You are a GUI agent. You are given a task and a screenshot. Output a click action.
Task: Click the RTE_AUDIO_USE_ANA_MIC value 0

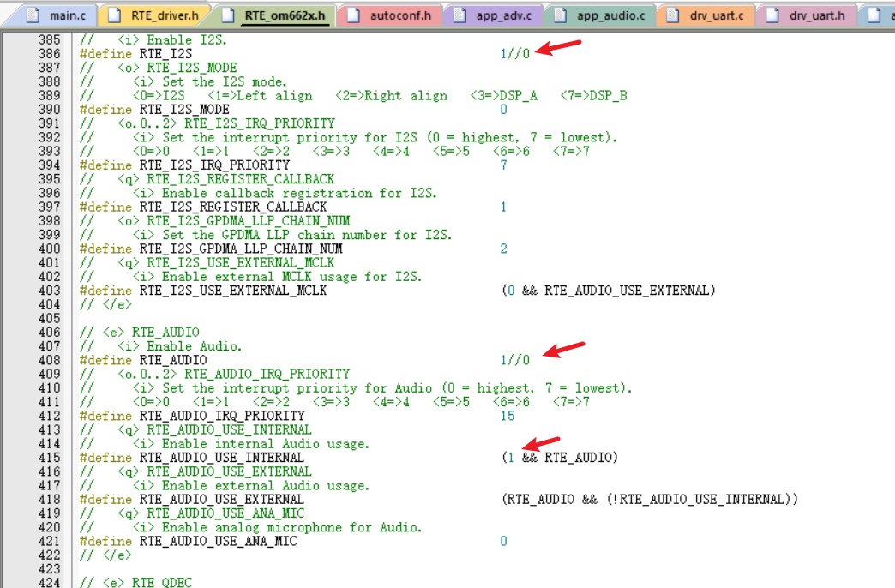coord(503,541)
